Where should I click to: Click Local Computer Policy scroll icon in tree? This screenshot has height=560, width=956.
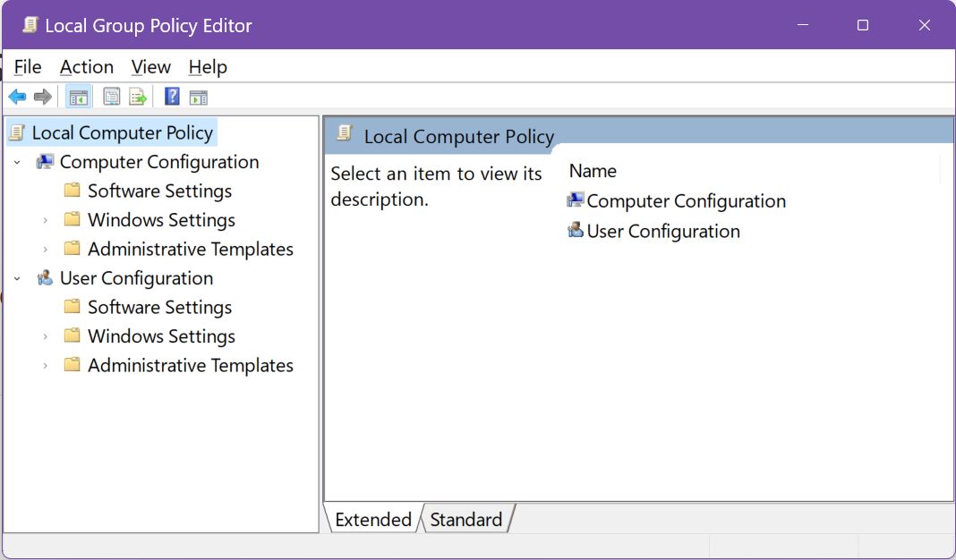pos(18,132)
